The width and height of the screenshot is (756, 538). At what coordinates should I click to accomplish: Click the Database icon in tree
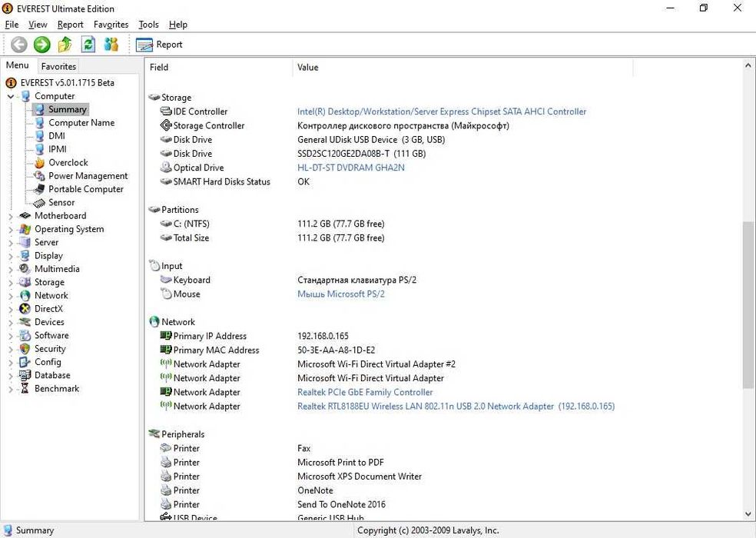[x=25, y=375]
